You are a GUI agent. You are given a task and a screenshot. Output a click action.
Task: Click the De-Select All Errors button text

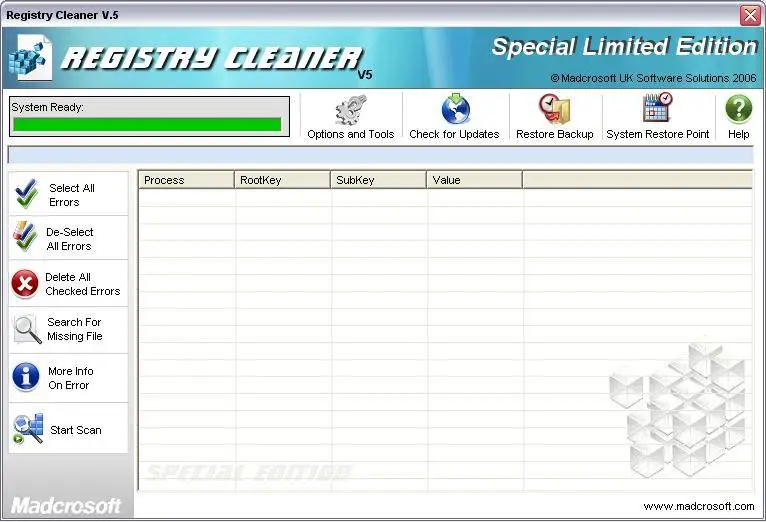point(69,239)
